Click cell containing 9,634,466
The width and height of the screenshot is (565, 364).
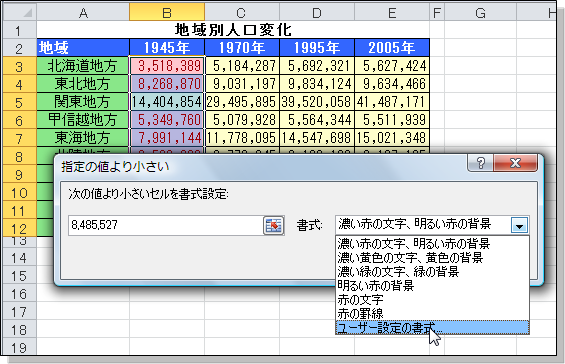[x=392, y=84]
